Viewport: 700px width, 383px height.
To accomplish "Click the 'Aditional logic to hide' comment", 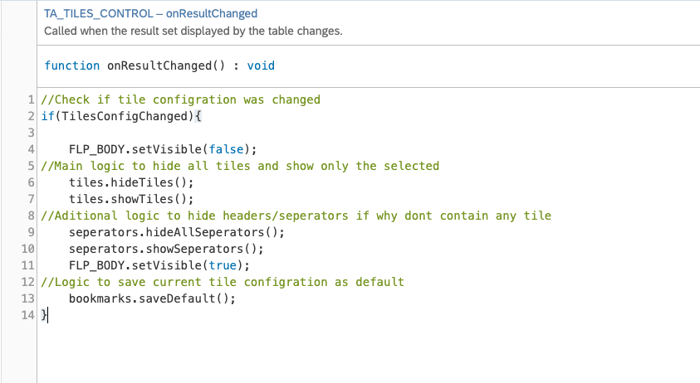I will point(296,216).
